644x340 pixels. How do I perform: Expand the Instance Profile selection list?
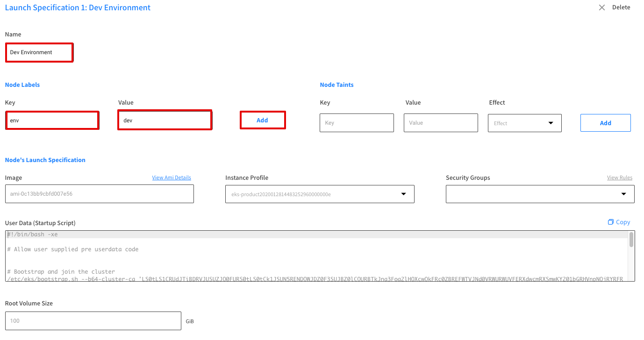coord(320,194)
